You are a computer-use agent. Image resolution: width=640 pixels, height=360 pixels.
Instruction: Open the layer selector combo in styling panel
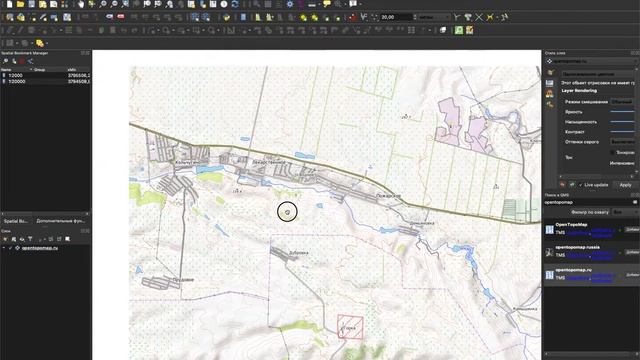tap(591, 61)
